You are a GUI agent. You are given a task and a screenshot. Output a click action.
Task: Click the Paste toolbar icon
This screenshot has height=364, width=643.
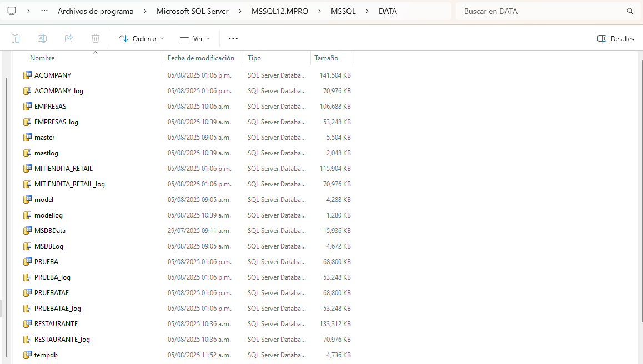(x=16, y=38)
